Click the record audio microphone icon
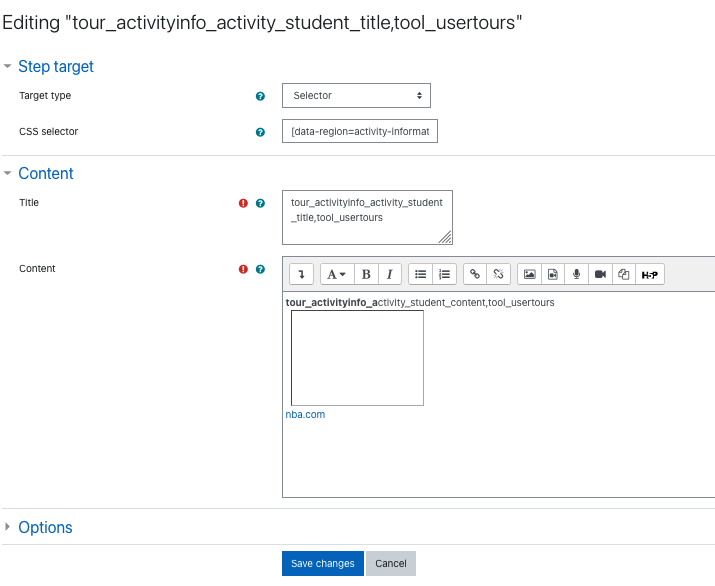Viewport: 715px width, 586px height. point(576,274)
